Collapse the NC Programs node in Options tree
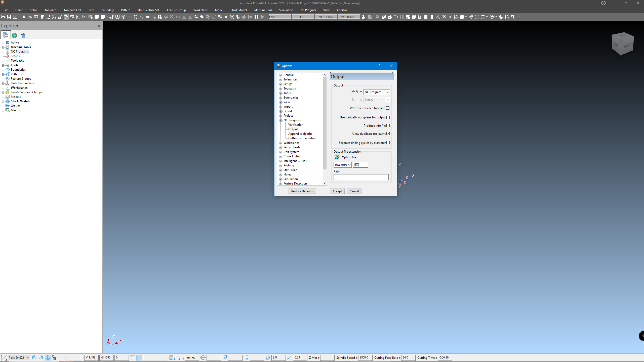Image resolution: width=644 pixels, height=362 pixels. 280,120
